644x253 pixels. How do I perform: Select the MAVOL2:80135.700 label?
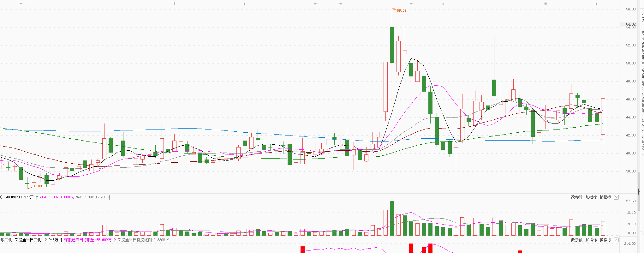(91, 197)
